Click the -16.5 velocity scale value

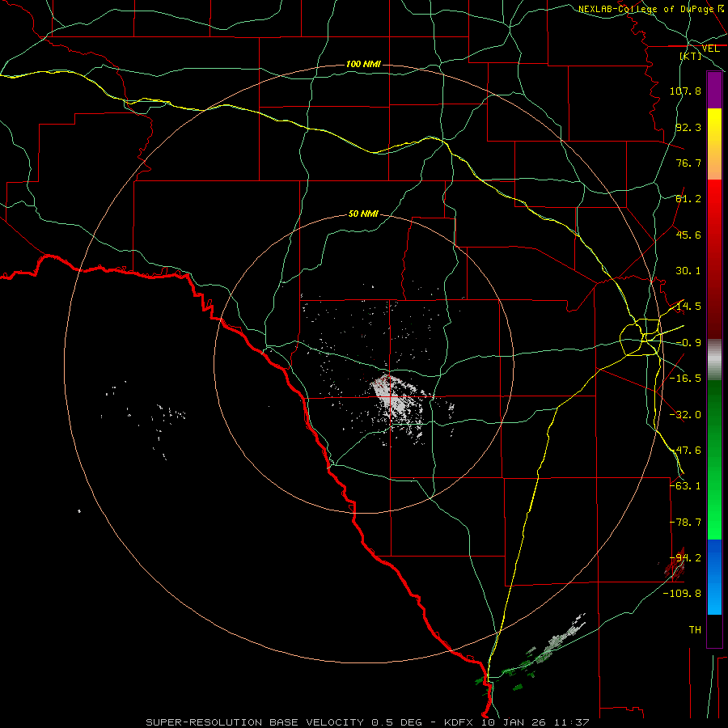[x=685, y=379]
